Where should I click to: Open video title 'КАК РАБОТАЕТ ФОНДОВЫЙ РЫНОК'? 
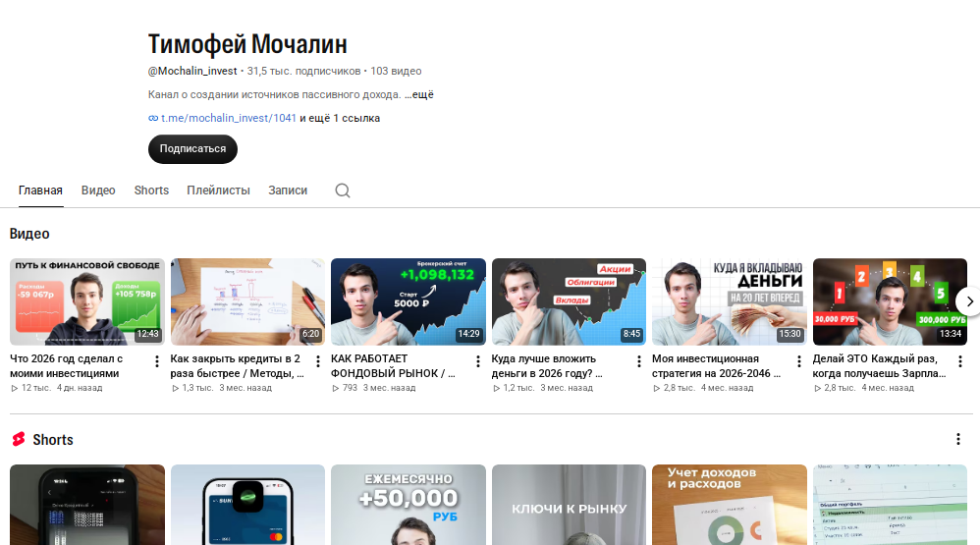tap(393, 366)
